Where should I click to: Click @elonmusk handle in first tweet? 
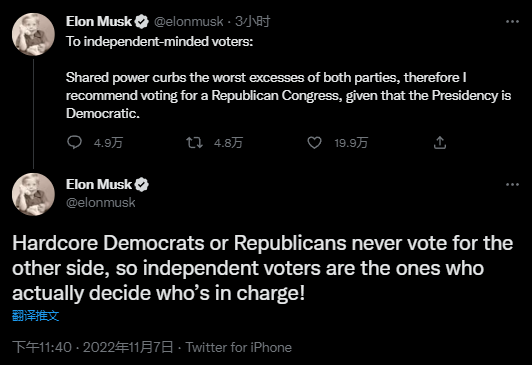188,22
